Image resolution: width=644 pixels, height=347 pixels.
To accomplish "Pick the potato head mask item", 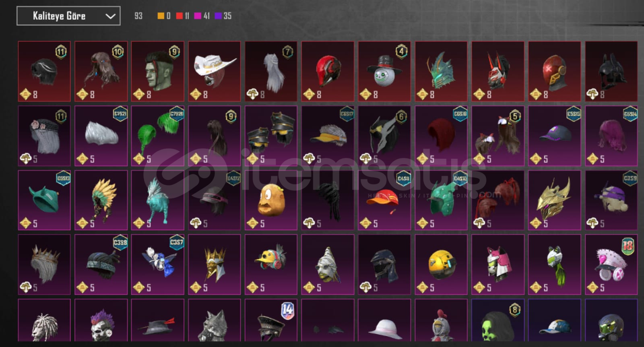I will click(271, 200).
